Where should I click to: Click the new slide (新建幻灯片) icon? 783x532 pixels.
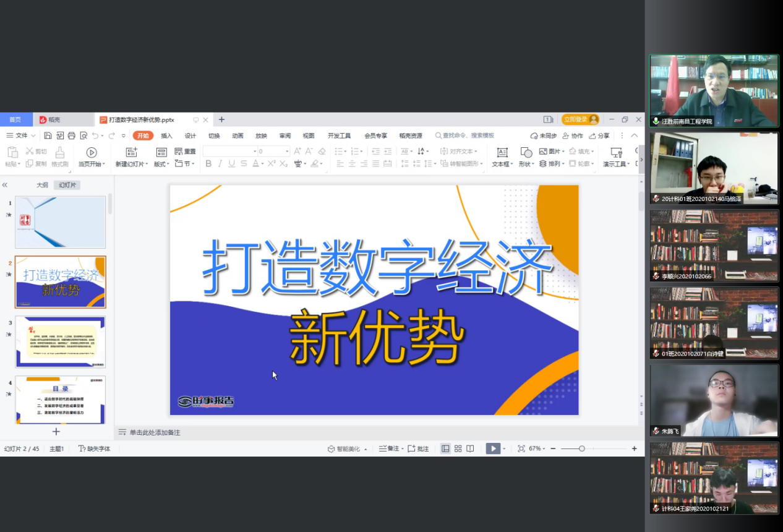(x=131, y=152)
